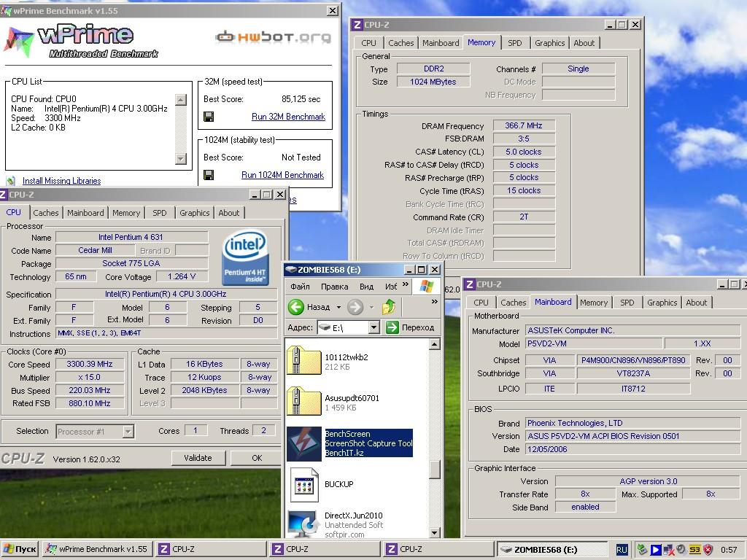The image size is (747, 560).
Task: Select the Asusupdt60701 zip folder icon
Action: (304, 402)
